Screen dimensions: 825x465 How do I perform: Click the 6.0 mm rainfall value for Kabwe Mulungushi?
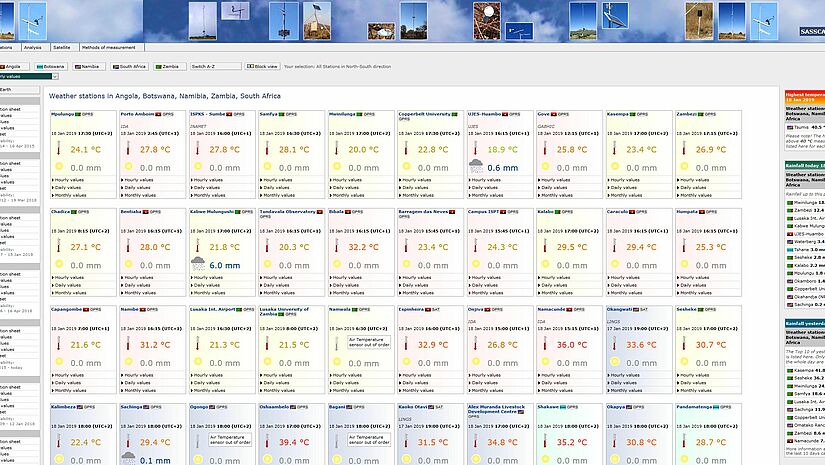225,266
